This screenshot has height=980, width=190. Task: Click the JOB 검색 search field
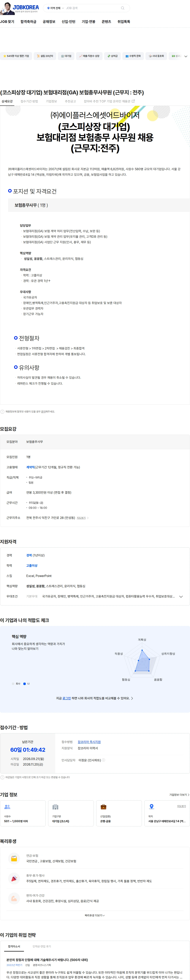coord(92,8)
